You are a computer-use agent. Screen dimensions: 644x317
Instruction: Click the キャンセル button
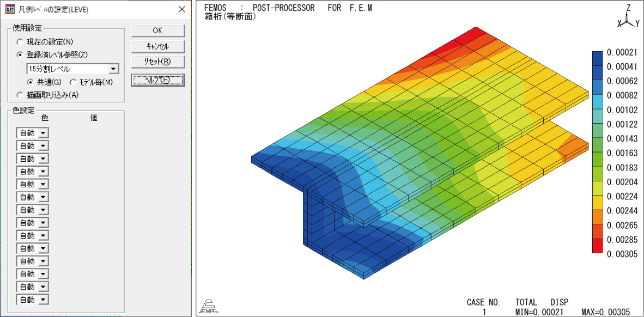coord(157,46)
